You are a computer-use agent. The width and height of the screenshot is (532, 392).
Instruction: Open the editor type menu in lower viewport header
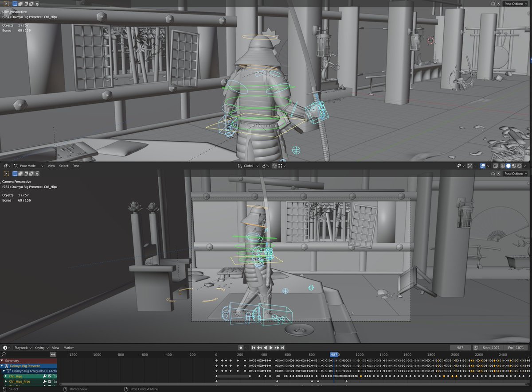(7, 166)
